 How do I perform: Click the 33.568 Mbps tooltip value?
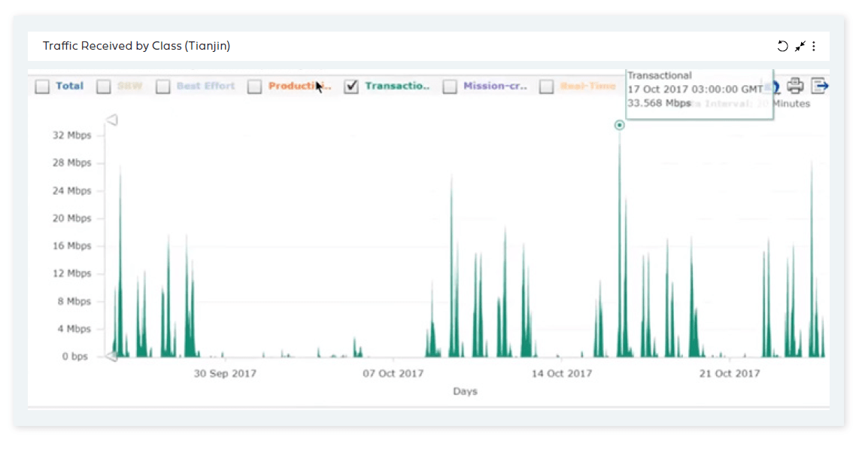pyautogui.click(x=659, y=103)
